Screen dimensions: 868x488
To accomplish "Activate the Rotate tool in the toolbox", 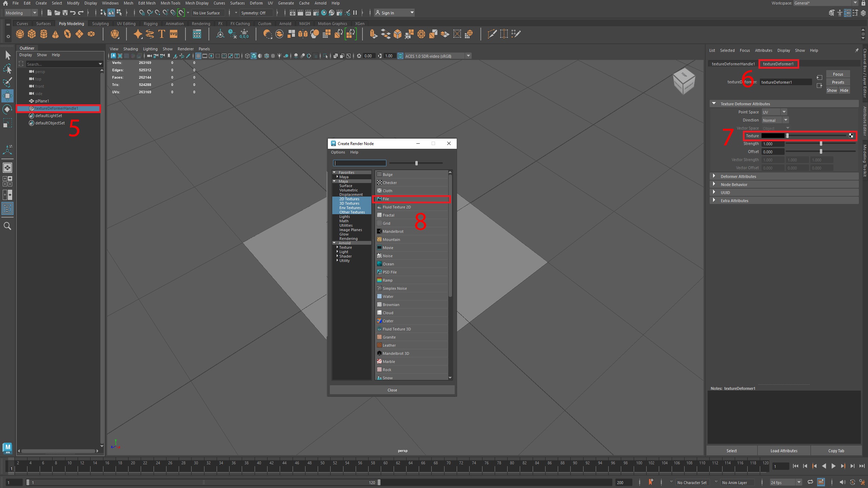I will [x=7, y=109].
